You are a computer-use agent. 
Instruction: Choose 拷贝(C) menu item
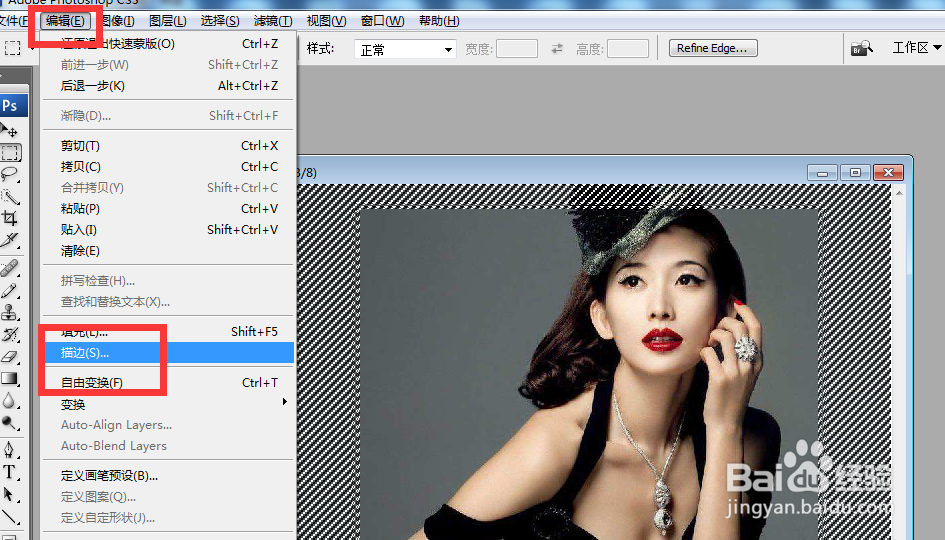click(169, 166)
